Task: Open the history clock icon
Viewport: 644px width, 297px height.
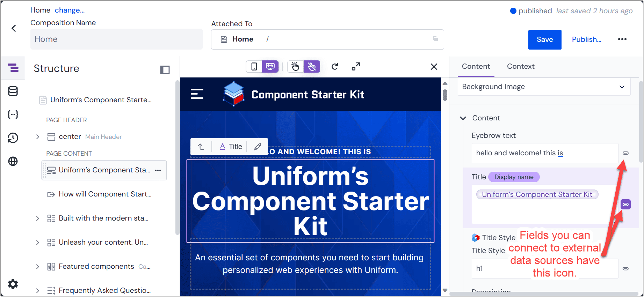Action: [13, 138]
